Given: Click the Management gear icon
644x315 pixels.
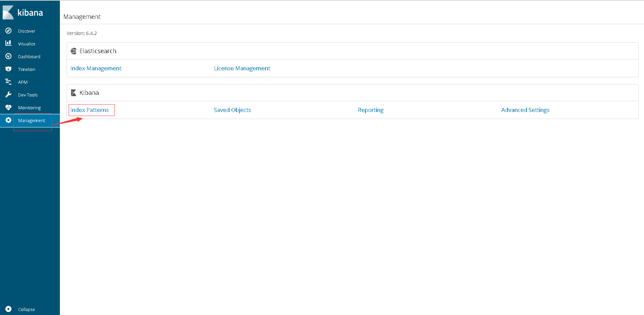Looking at the screenshot, I should pyautogui.click(x=8, y=120).
